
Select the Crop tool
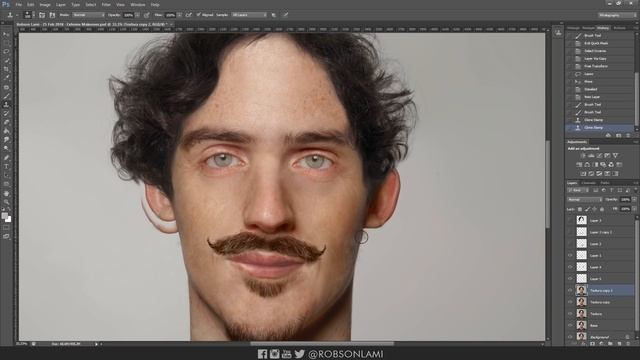[x=6, y=69]
